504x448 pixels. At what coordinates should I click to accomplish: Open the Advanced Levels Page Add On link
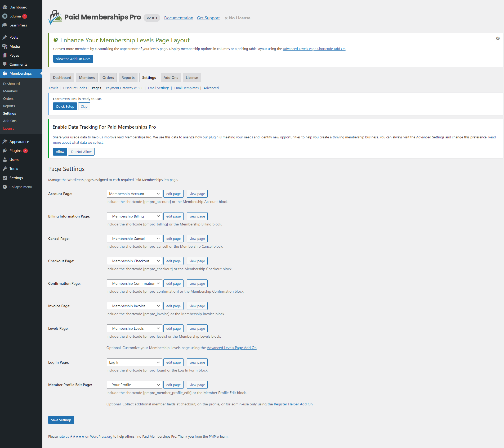[231, 348]
